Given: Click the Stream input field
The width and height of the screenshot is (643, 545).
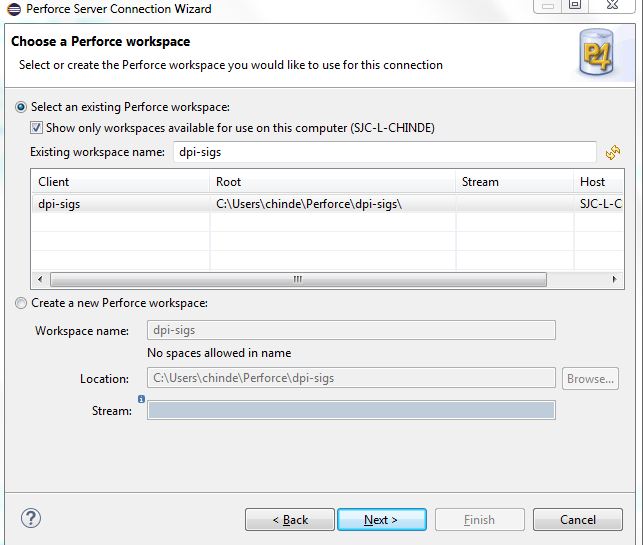Looking at the screenshot, I should pyautogui.click(x=351, y=410).
